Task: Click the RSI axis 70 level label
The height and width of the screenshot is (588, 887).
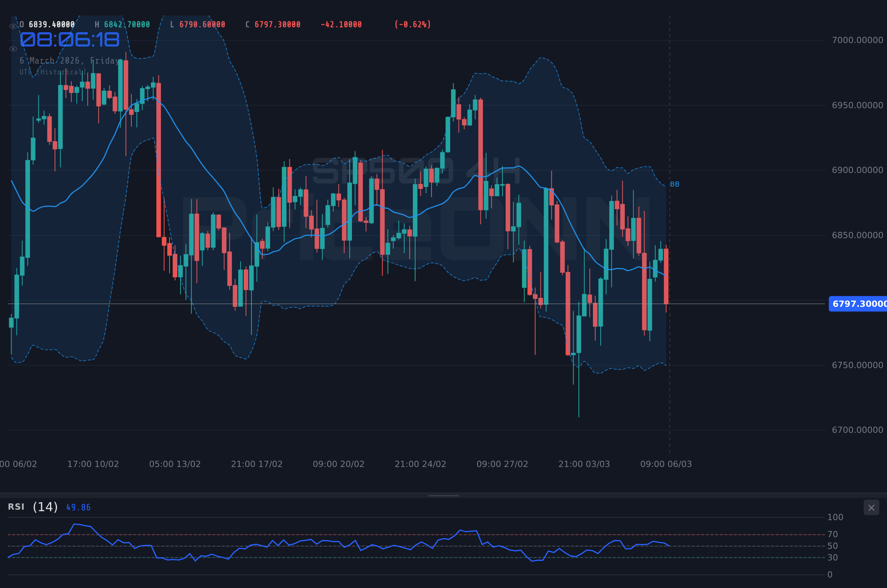Action: [x=833, y=534]
